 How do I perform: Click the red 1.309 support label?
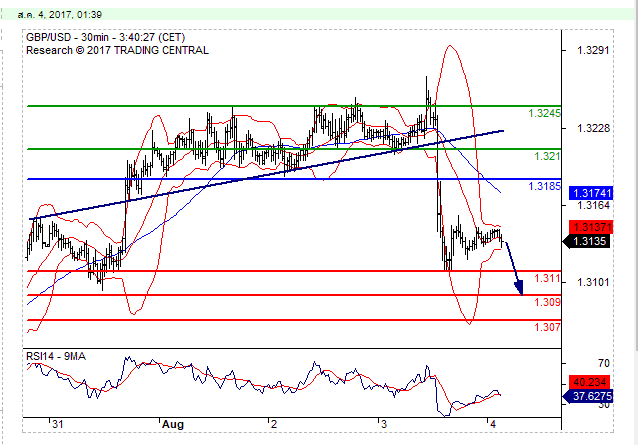click(547, 302)
